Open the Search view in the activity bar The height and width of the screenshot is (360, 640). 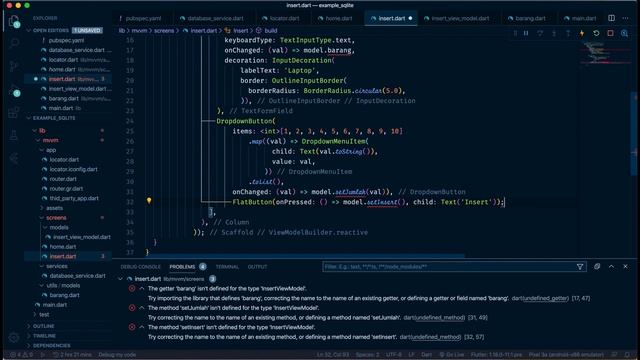[14, 43]
